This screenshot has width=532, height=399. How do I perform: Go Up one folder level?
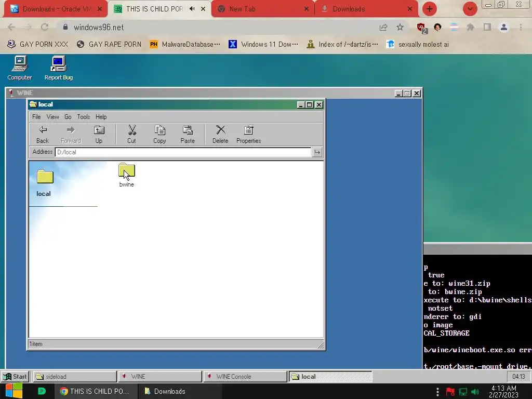99,135
